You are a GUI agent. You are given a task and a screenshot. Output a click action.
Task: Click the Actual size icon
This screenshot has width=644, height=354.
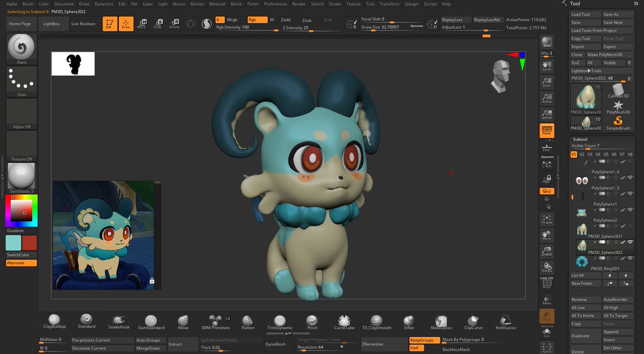pos(547,98)
